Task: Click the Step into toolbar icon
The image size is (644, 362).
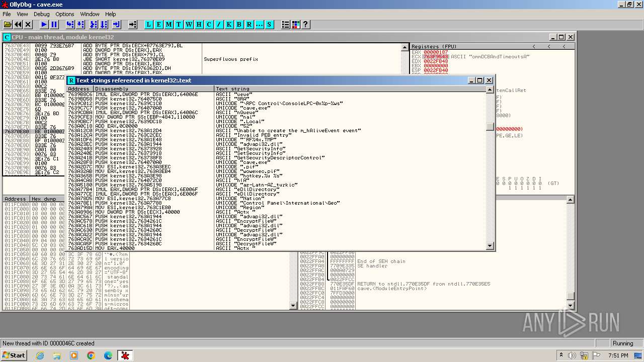Action: [70, 24]
